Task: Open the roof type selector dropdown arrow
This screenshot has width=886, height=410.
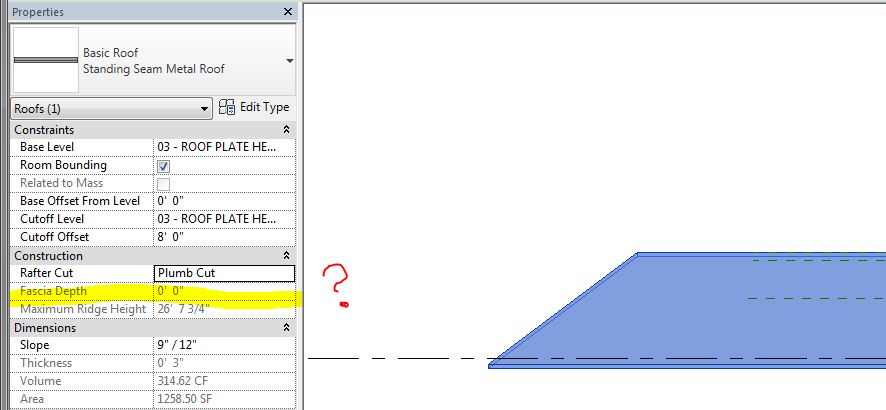Action: tap(289, 60)
